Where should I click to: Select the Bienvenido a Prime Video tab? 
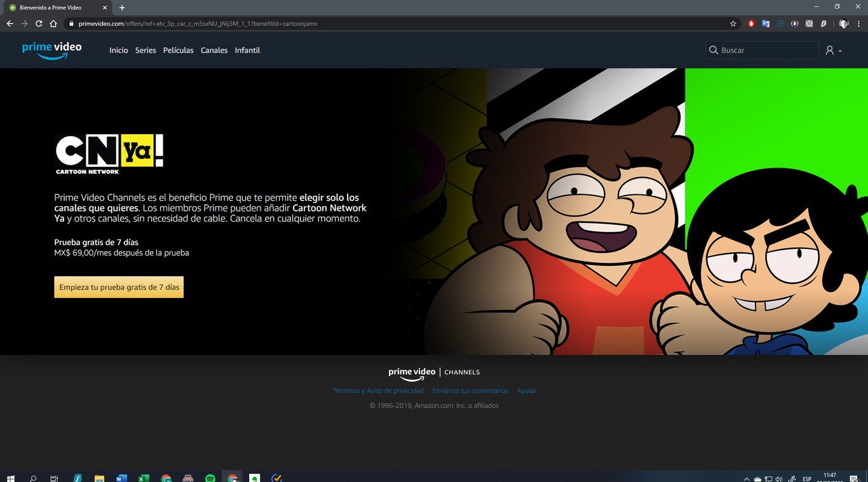57,8
